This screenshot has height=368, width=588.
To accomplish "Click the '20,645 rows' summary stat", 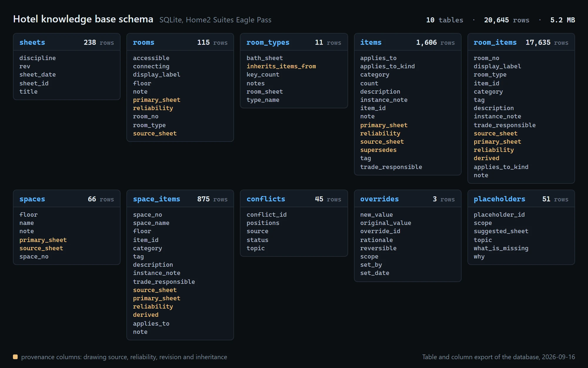I will click(x=507, y=20).
